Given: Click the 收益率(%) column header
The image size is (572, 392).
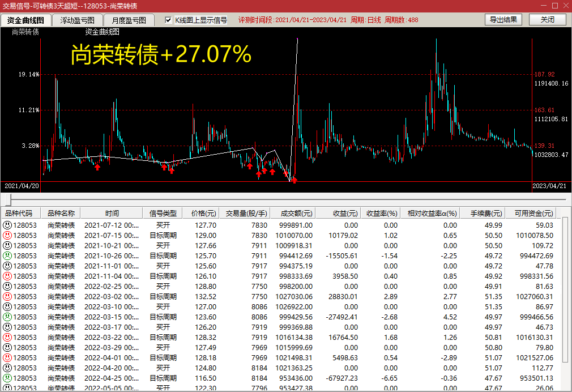Looking at the screenshot, I should (380, 214).
